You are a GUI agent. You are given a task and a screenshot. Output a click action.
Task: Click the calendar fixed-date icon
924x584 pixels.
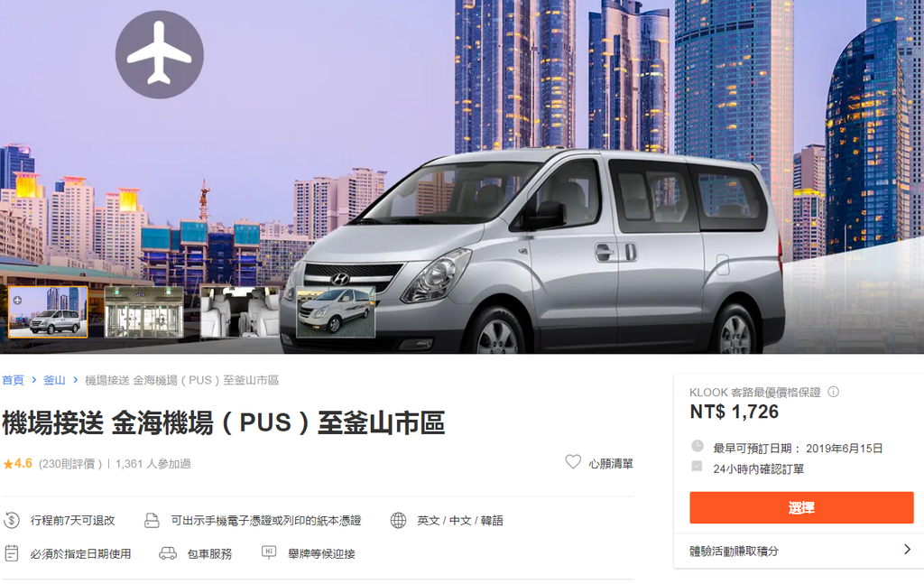tap(12, 553)
